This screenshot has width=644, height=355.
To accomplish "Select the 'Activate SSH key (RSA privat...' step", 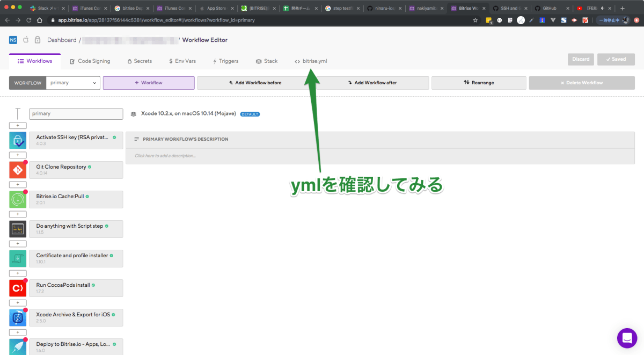I will click(76, 140).
